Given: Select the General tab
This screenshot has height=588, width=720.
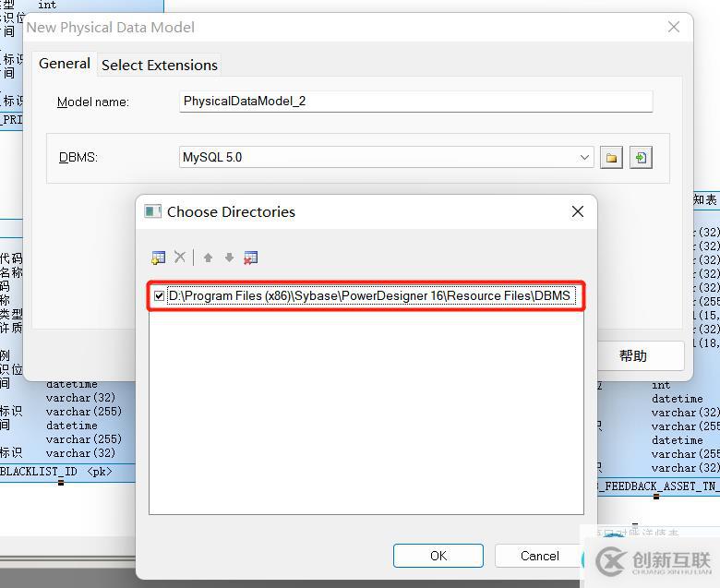Looking at the screenshot, I should coord(65,64).
